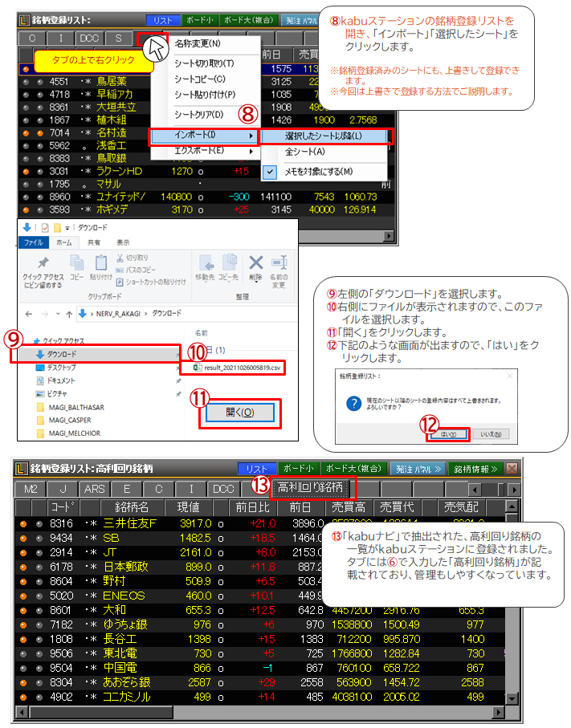This screenshot has width=571, height=728.
Task: Go up one folder with up arrow
Action: [x=69, y=315]
